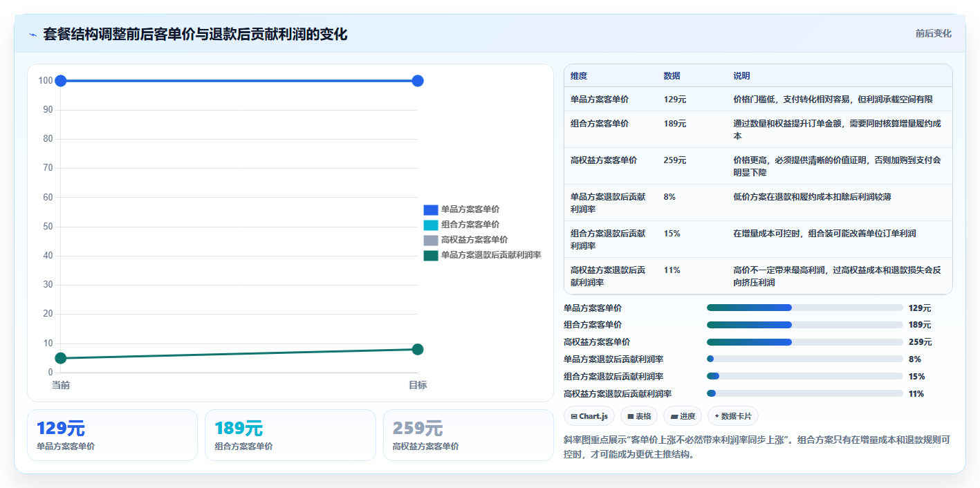The height and width of the screenshot is (488, 980).
Task: Click table row label 组合方案退款后贡献利润率
Action: click(608, 240)
